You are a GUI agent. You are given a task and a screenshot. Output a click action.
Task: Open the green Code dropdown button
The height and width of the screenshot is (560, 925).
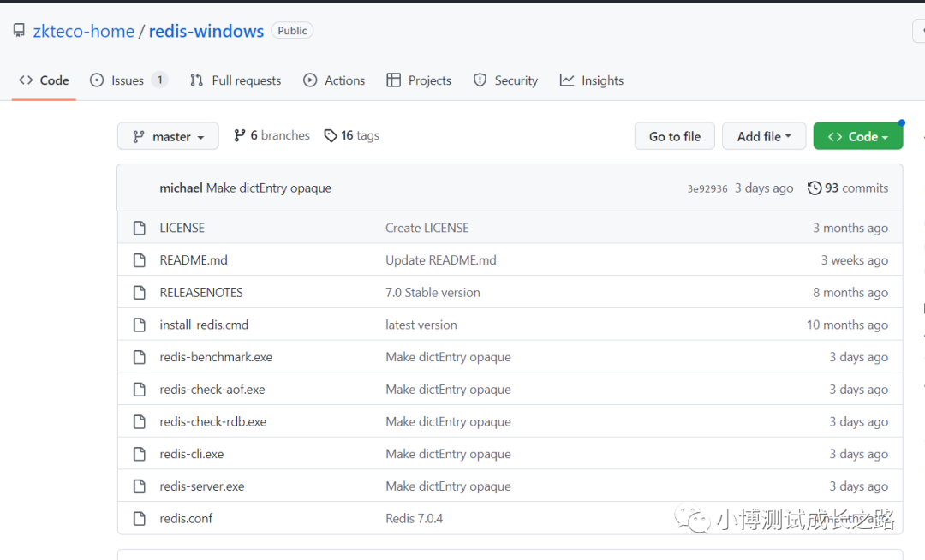pos(857,136)
